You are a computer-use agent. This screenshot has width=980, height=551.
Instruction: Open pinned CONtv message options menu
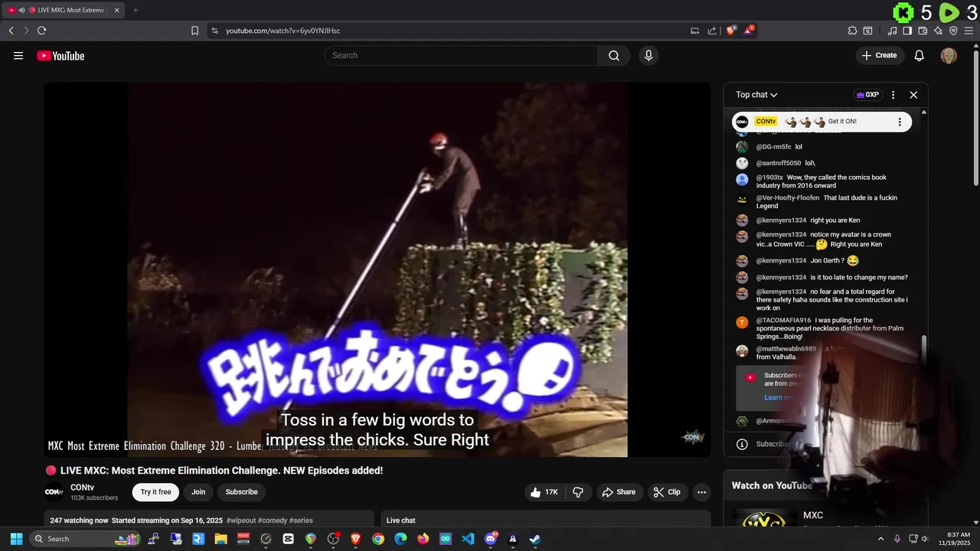(900, 122)
